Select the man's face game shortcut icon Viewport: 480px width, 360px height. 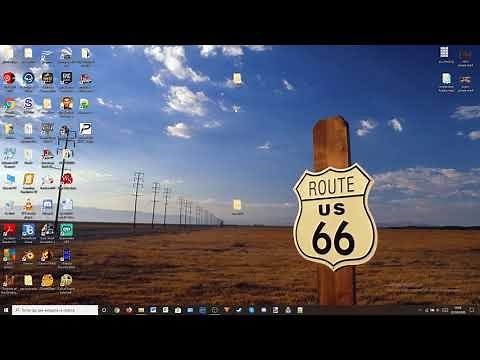[66, 103]
